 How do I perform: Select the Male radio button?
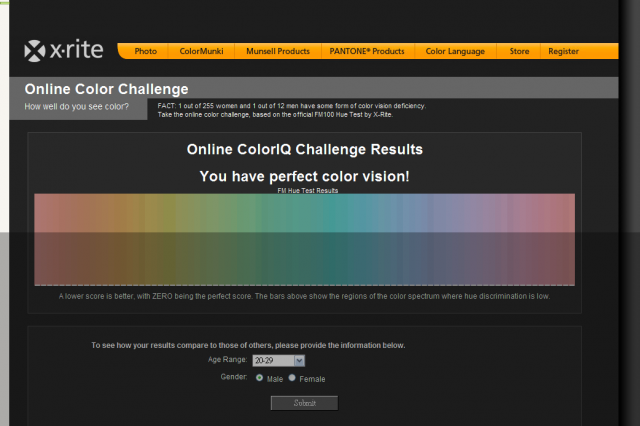pyautogui.click(x=259, y=378)
